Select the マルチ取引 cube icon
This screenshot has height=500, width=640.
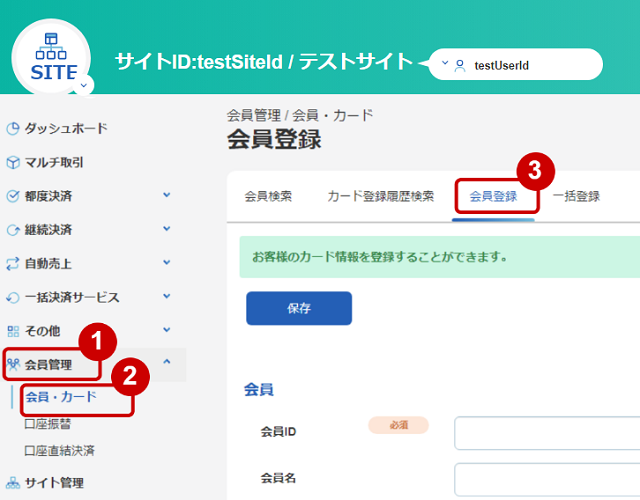click(13, 162)
